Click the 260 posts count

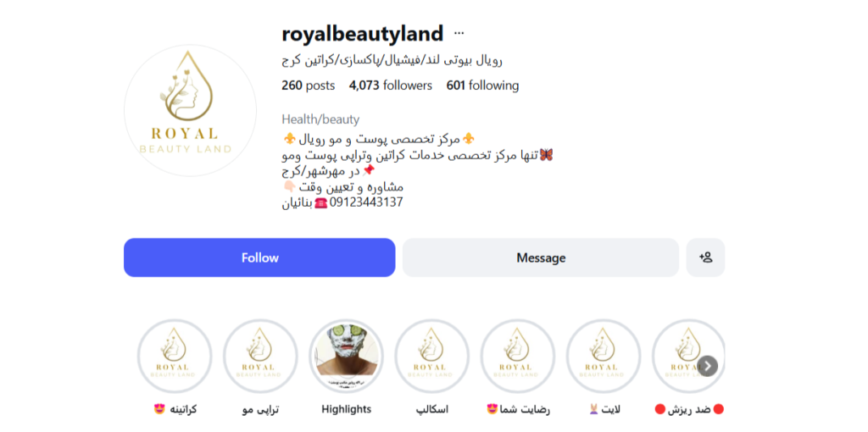pos(309,86)
